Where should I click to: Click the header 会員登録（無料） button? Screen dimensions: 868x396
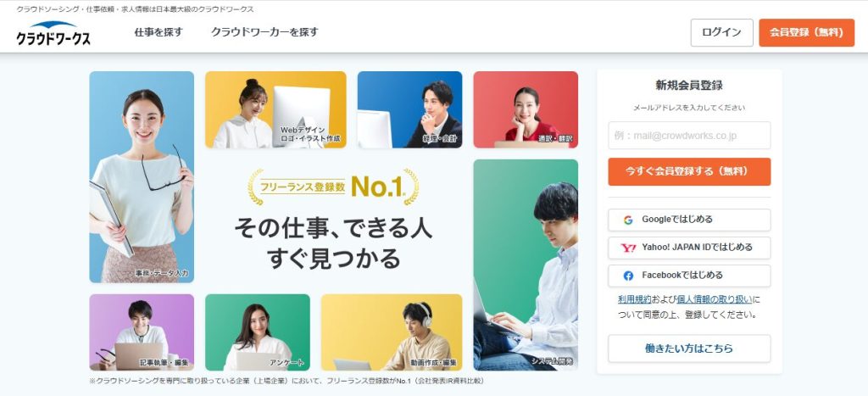tap(807, 33)
